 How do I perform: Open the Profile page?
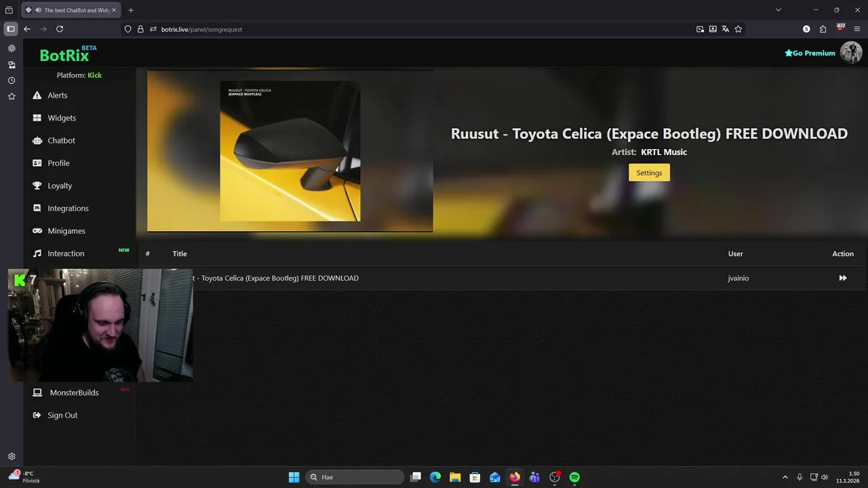[x=58, y=163]
